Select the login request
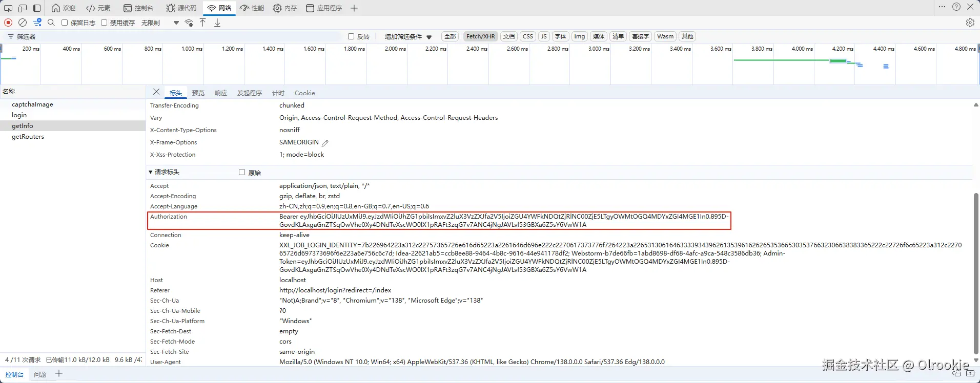This screenshot has width=980, height=383. click(x=73, y=115)
